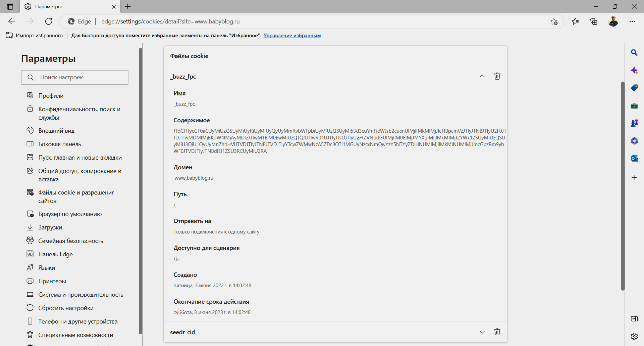Select Браузер по умолчанию menu item
The image size is (644, 346).
tap(70, 214)
